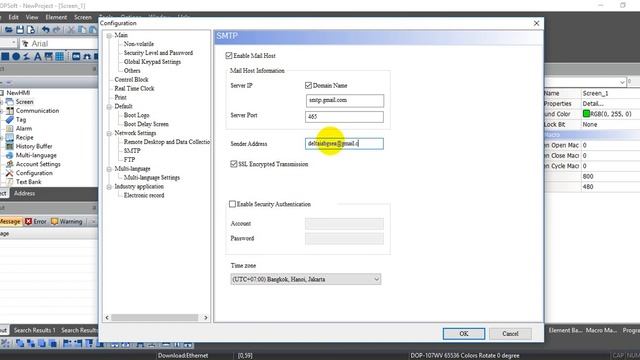The image size is (640, 360).
Task: Click the Server Port input field
Action: point(344,117)
